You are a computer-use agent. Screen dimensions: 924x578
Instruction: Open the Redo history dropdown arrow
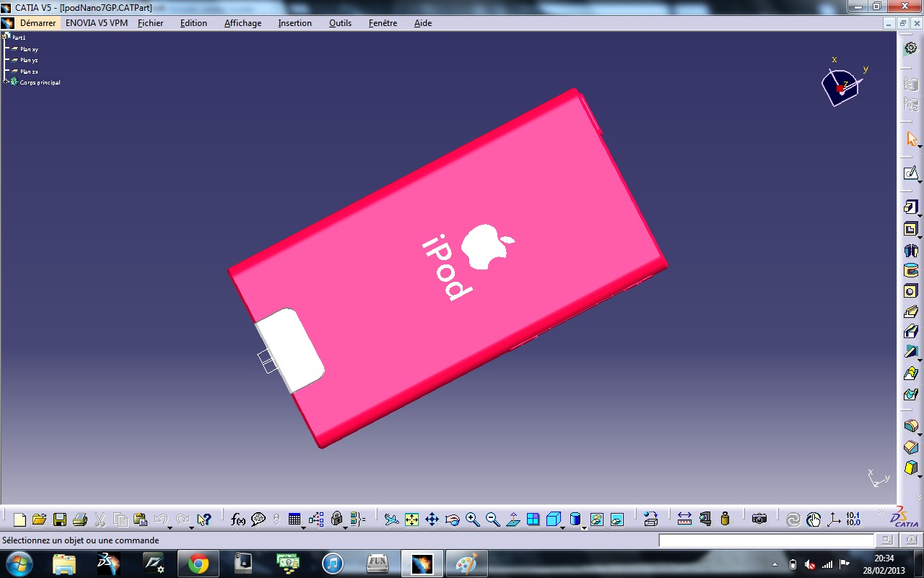(191, 527)
